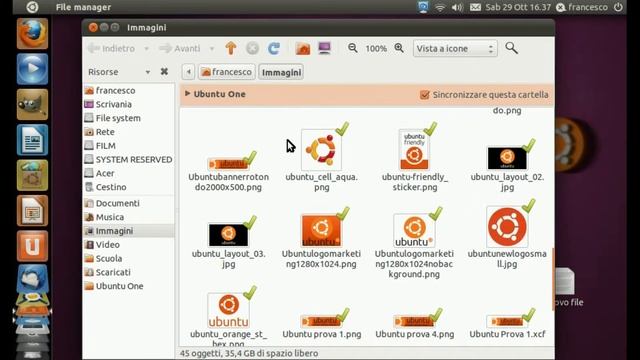Open the sound volume indicator
Viewport: 640px width, 360px height.
(457, 7)
